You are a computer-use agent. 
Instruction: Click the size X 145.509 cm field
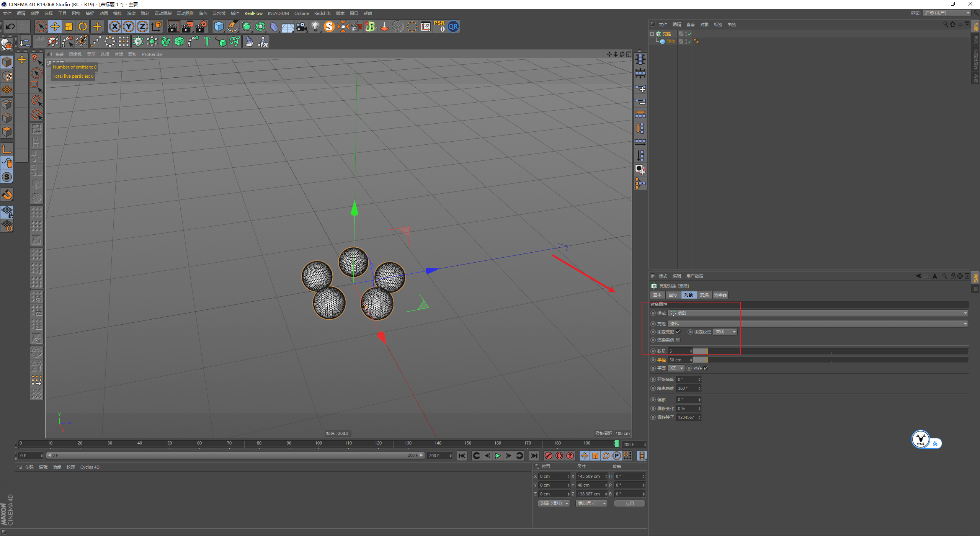[x=591, y=476]
